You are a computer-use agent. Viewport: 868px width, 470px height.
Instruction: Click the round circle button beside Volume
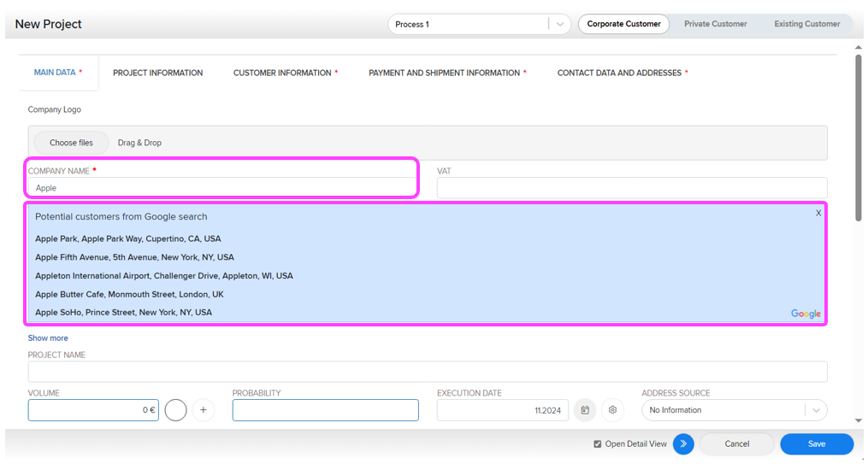[x=175, y=410]
